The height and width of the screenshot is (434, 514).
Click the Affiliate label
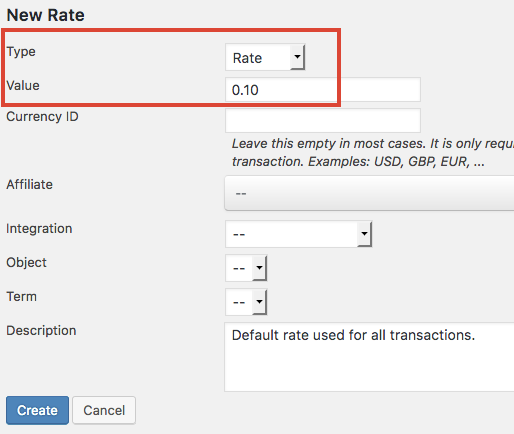tap(29, 184)
